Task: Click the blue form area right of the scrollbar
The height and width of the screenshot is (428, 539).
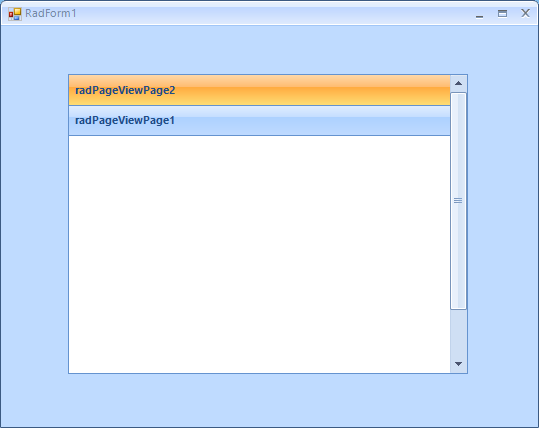Action: pos(503,223)
